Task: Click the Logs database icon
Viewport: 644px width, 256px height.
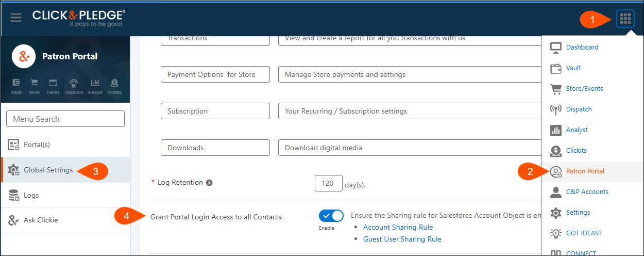Action: click(14, 196)
